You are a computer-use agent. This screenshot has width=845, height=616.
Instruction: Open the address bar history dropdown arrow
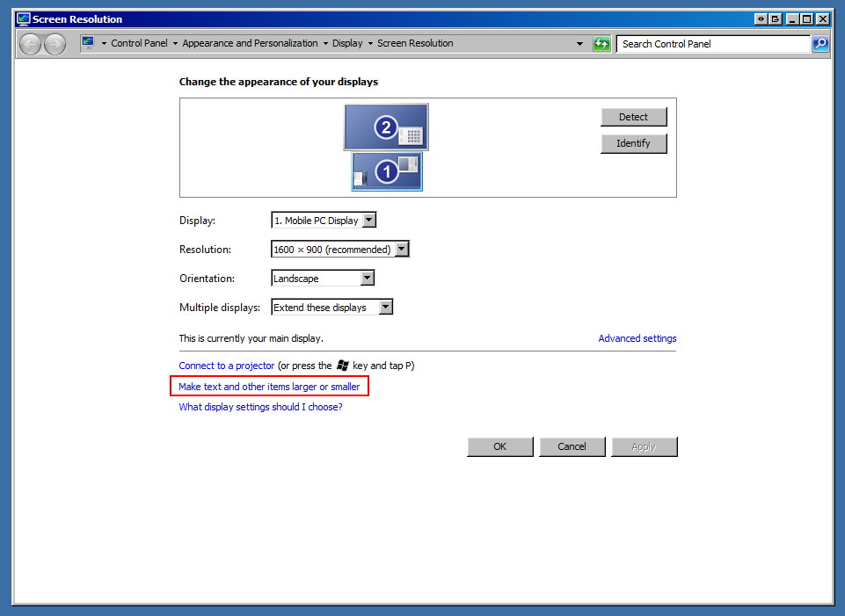tap(579, 44)
